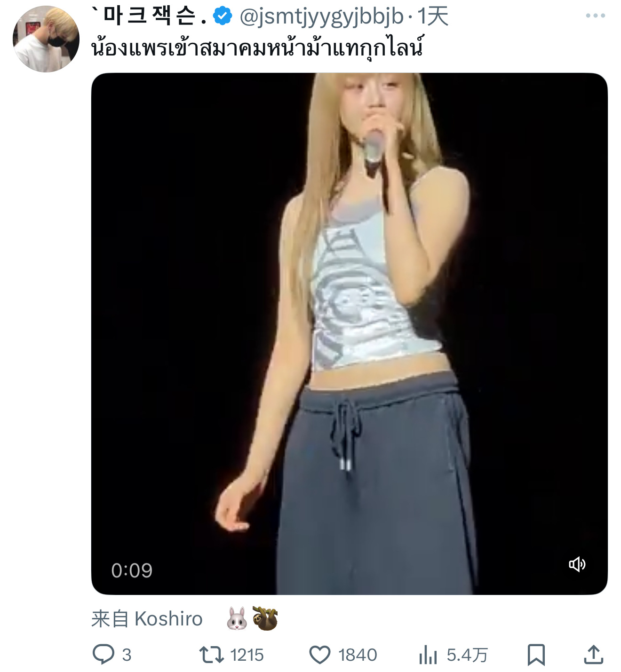Open the 来自 Koshiro source link
The image size is (621, 672).
147,619
